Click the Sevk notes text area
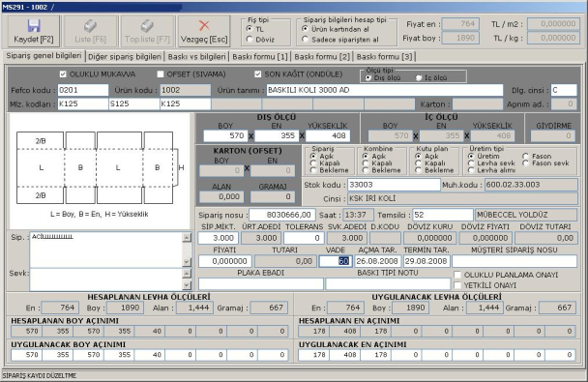The width and height of the screenshot is (588, 382). pyautogui.click(x=106, y=279)
